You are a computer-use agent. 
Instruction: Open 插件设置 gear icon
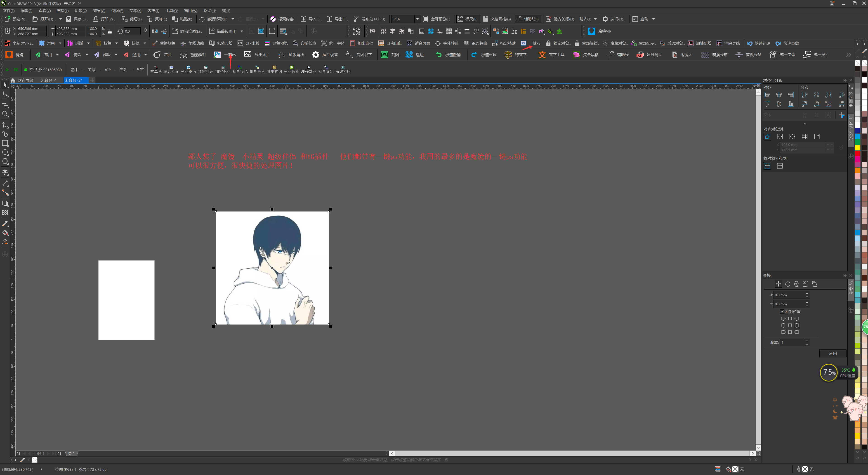click(x=315, y=55)
